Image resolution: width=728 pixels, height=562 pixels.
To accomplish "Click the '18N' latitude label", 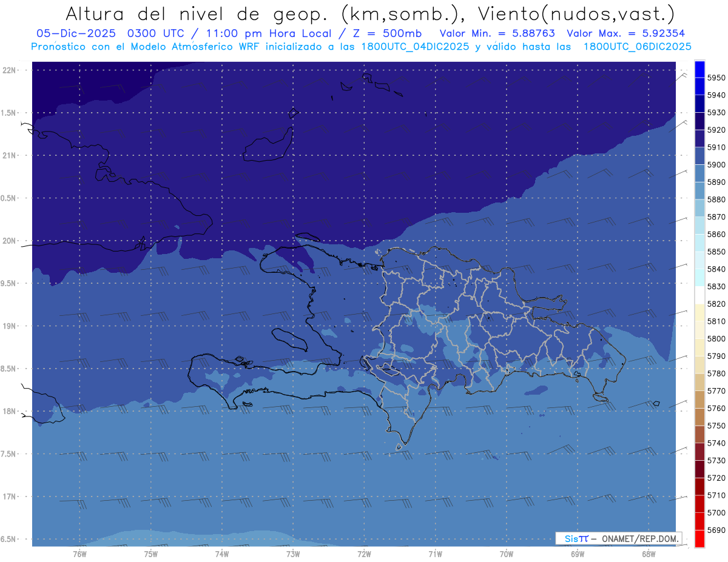I will pos(9,411).
